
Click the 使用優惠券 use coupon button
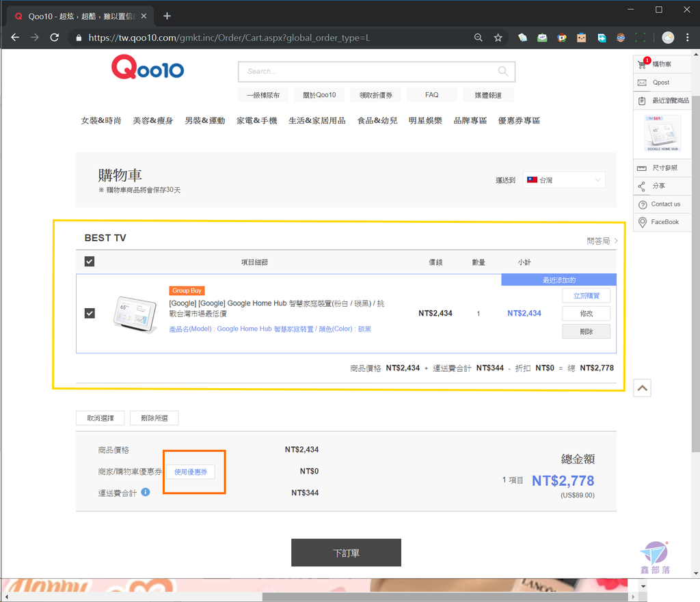191,471
